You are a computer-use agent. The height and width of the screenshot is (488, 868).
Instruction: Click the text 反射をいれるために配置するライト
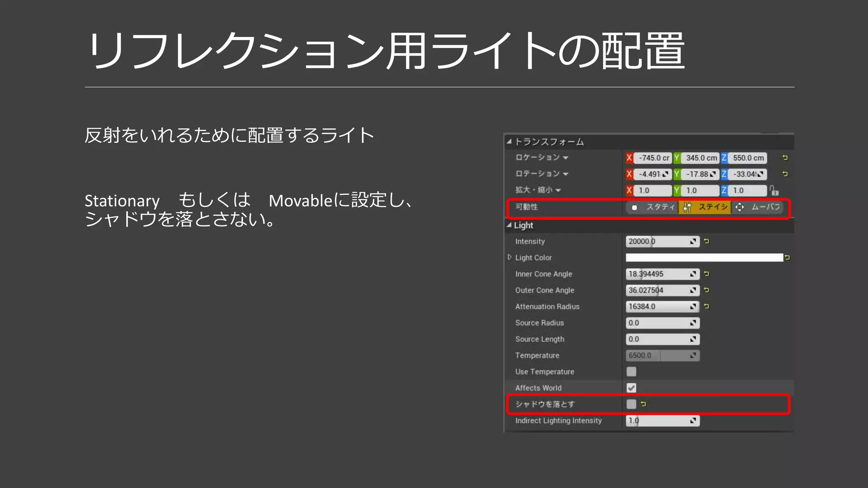pos(229,136)
